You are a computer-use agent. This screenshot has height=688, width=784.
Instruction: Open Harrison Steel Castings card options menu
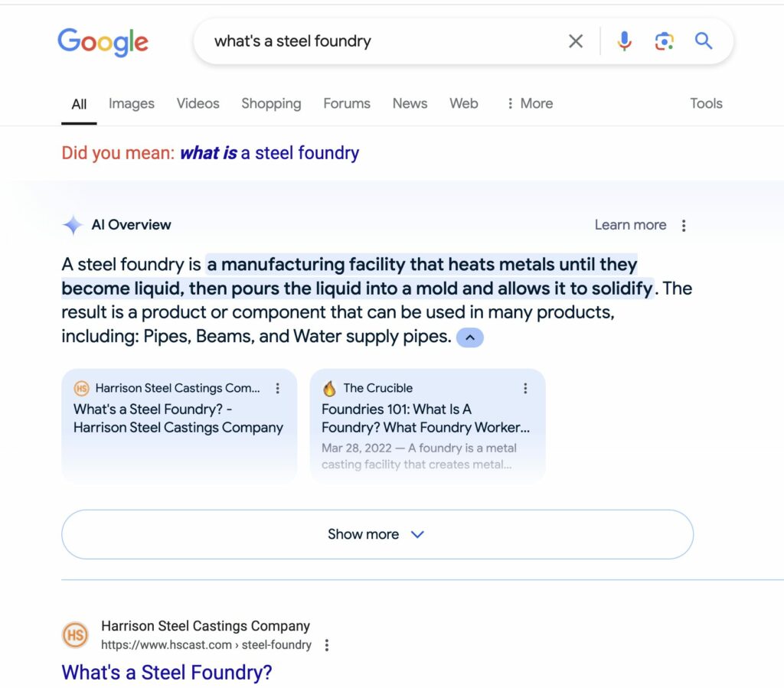[x=278, y=388]
